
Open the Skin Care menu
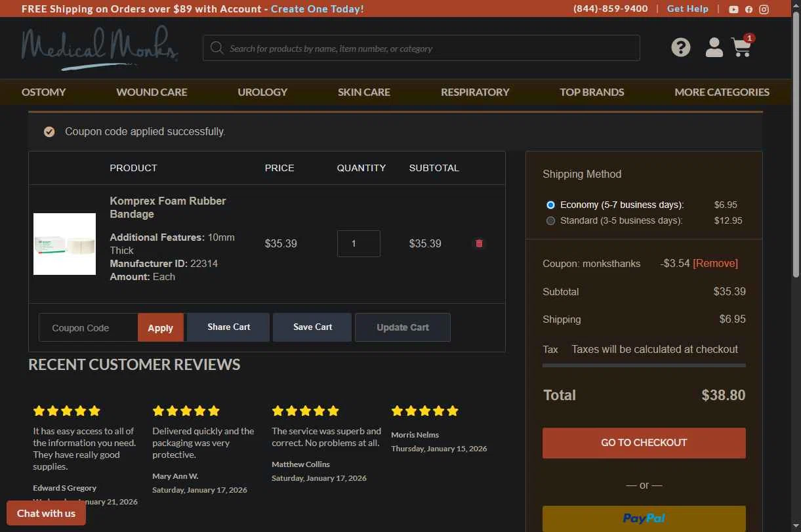364,92
